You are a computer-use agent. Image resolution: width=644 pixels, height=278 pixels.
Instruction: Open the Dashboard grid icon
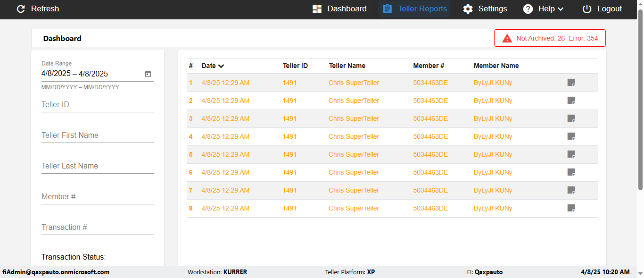click(x=317, y=9)
